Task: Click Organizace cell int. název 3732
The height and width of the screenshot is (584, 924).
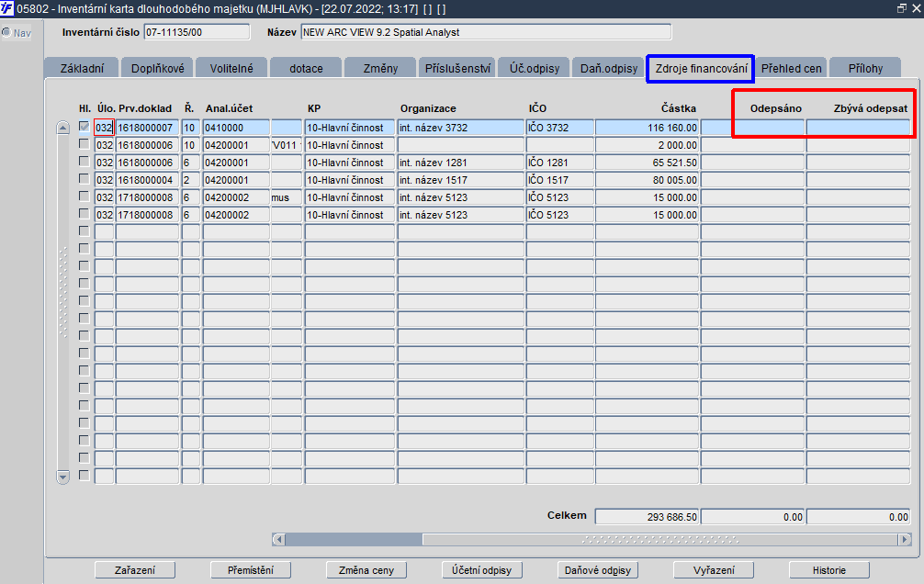Action: pyautogui.click(x=461, y=128)
